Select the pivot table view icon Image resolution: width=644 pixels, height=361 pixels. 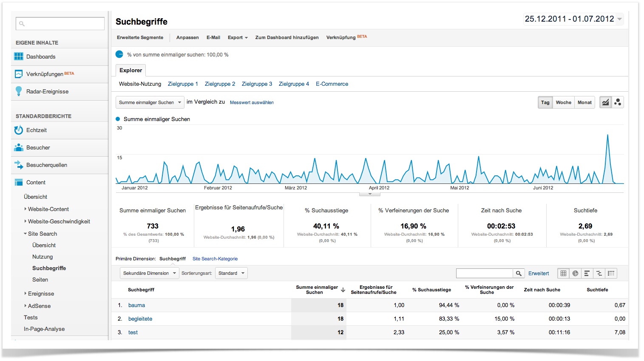click(611, 274)
